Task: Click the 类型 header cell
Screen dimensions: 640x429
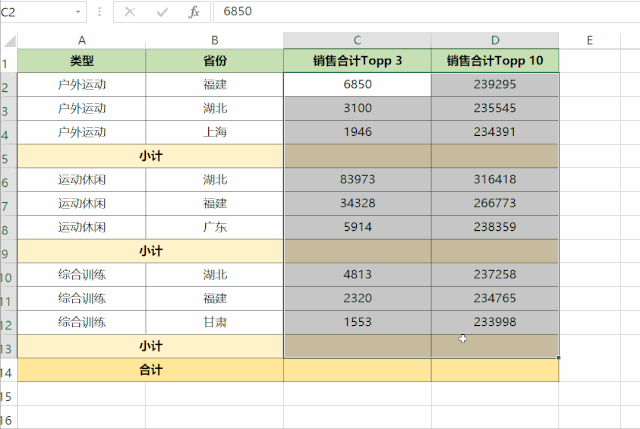Action: click(82, 61)
